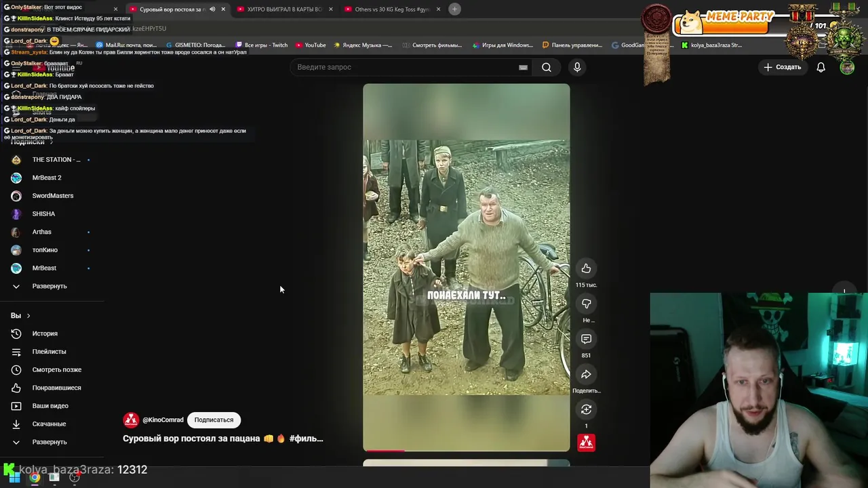868x488 pixels.
Task: Start voice search with microphone icon
Action: 577,67
